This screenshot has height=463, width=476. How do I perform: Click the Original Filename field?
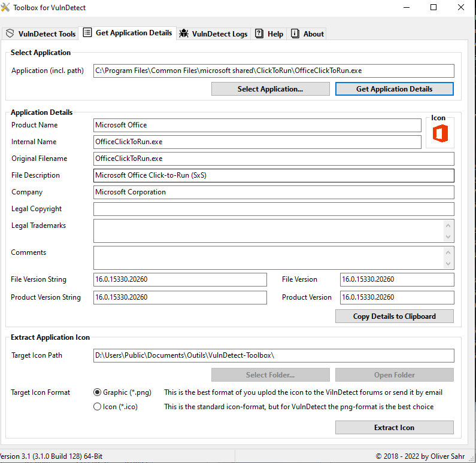click(x=274, y=159)
